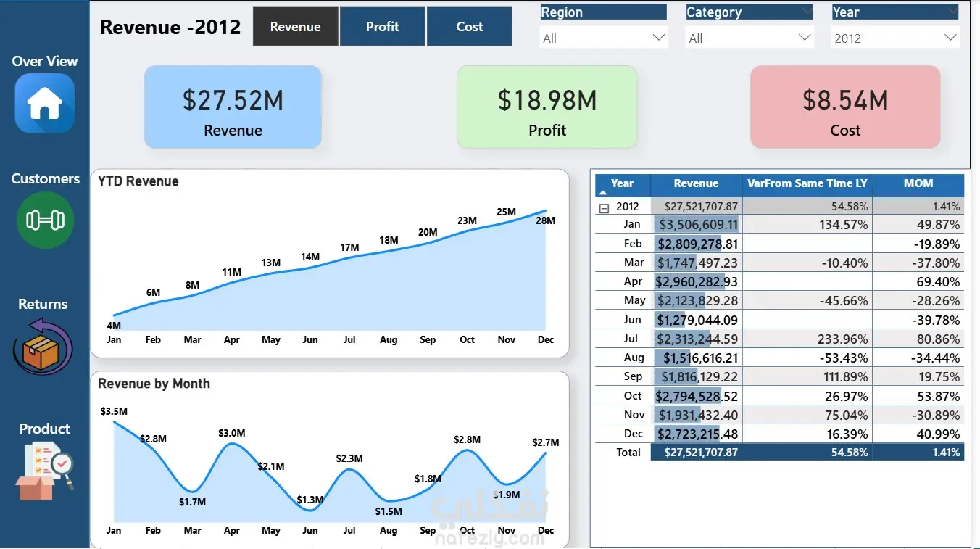
Task: Select the Jan row in table
Action: point(780,224)
